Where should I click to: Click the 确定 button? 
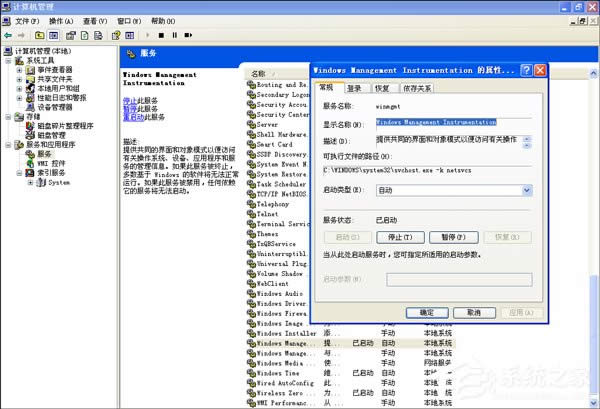pyautogui.click(x=427, y=311)
